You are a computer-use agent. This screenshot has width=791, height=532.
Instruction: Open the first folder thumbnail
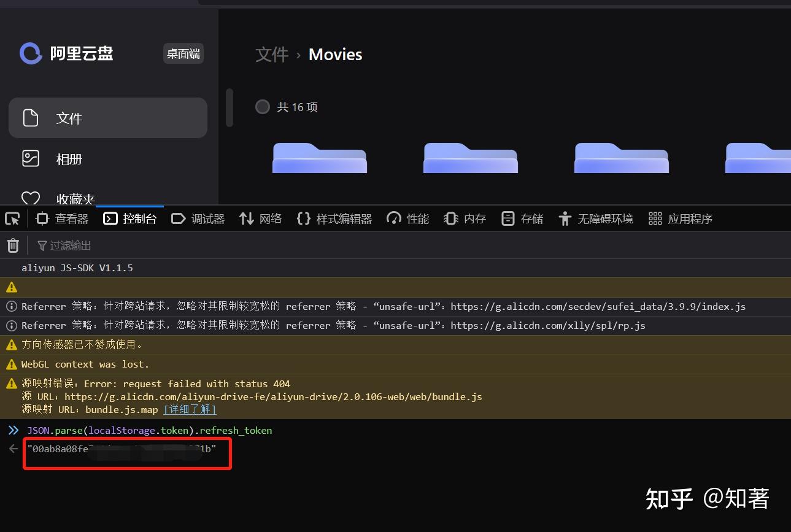pos(320,158)
